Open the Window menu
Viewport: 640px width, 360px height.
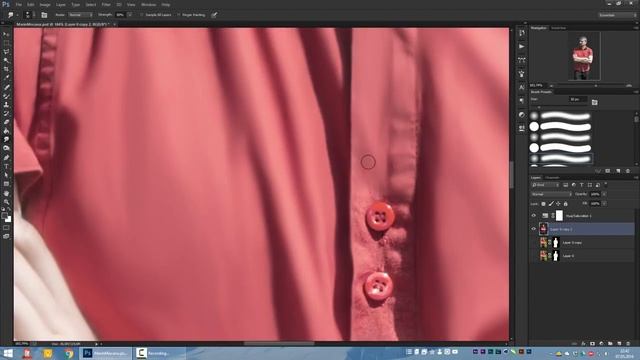[149, 4]
